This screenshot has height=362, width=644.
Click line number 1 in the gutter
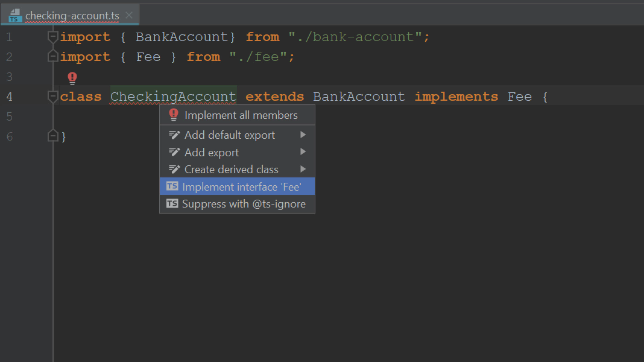(10, 37)
